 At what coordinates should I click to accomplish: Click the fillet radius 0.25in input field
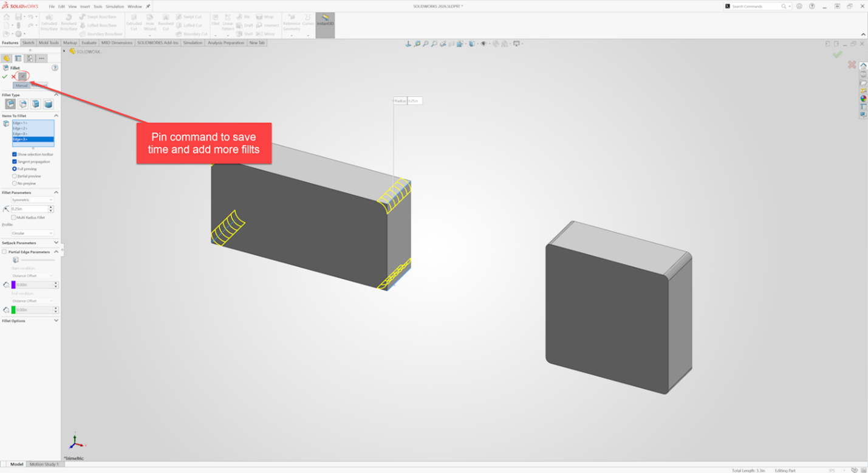[x=29, y=209]
